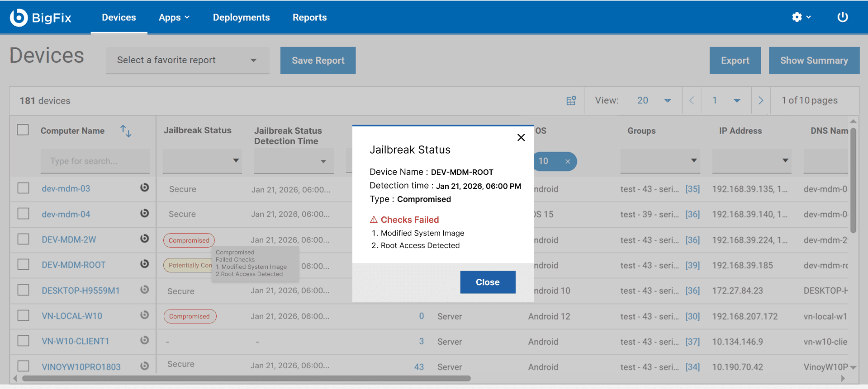Open group count link [30]
The image size is (868, 389).
pyautogui.click(x=693, y=316)
